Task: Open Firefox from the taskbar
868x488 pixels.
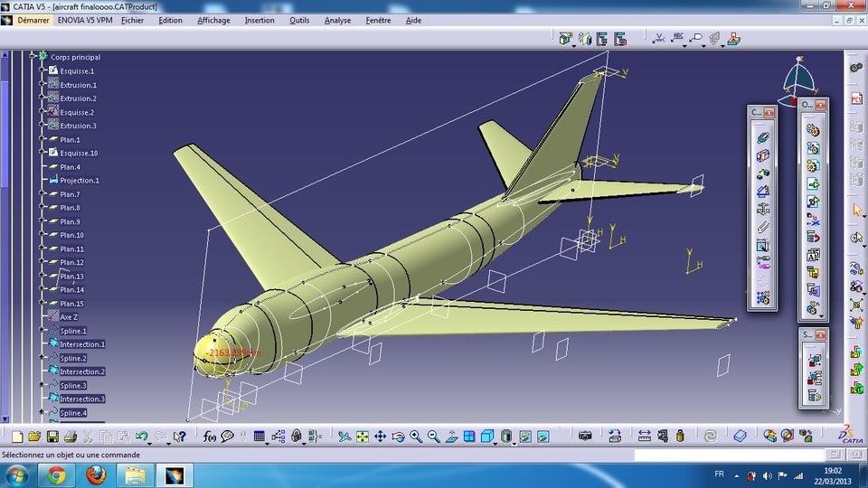Action: click(96, 475)
